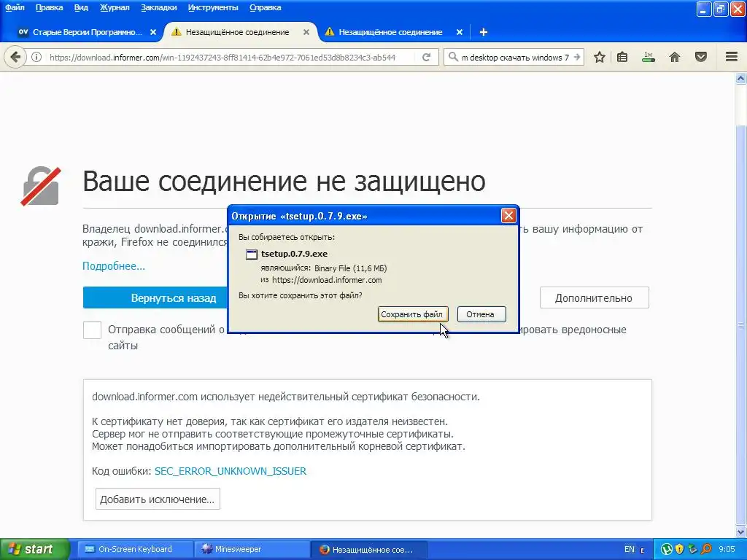The height and width of the screenshot is (560, 747).
Task: Click Сохранить файл button
Action: pos(412,314)
